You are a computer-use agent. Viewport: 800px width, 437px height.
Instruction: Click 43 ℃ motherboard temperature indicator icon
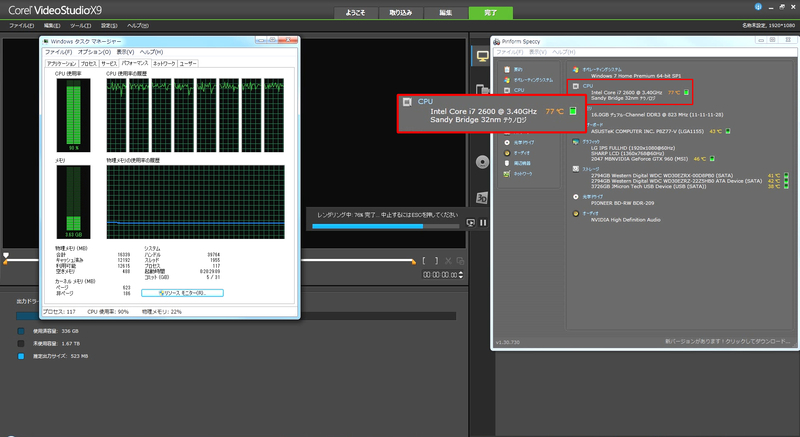pos(728,132)
